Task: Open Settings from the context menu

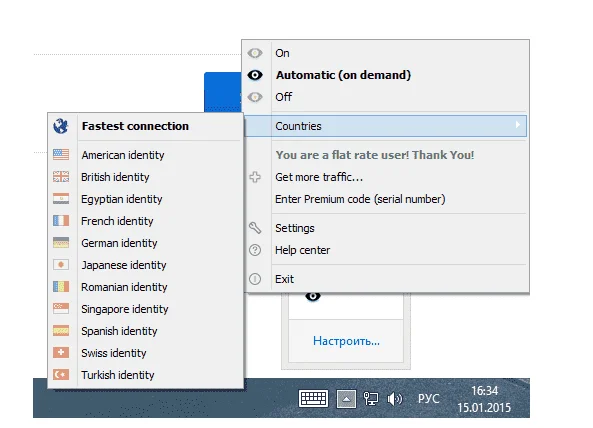Action: click(385, 228)
